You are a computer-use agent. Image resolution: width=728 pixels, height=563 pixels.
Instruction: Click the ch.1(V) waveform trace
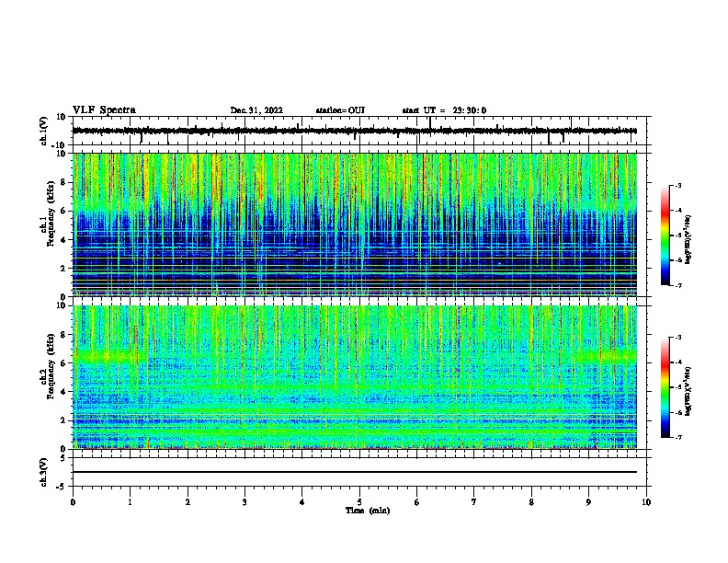pyautogui.click(x=355, y=131)
